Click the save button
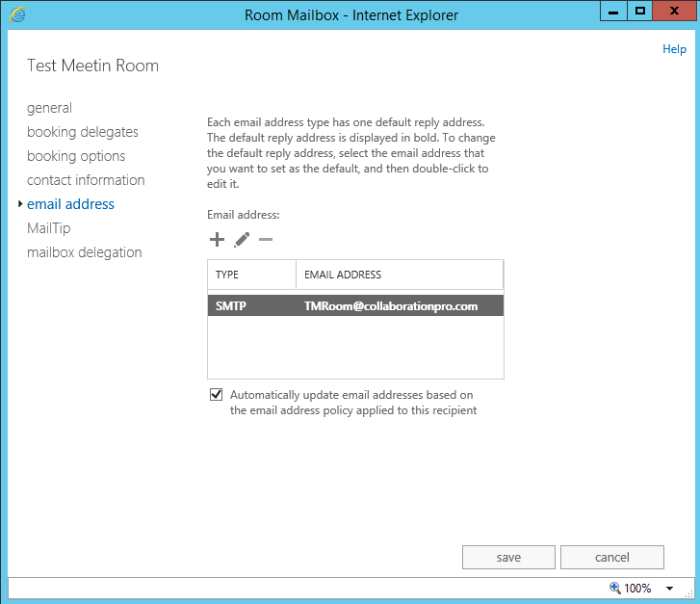This screenshot has height=604, width=700. (508, 557)
